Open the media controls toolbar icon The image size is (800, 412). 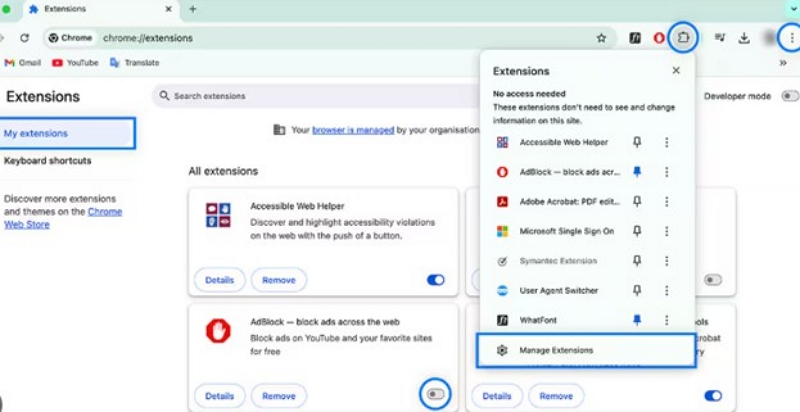(x=720, y=38)
